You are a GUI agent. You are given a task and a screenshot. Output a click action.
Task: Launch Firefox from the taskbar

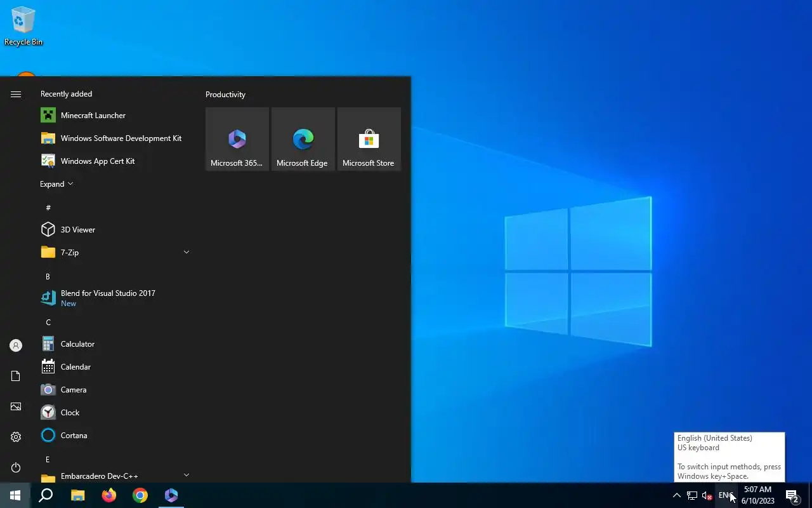[x=109, y=495]
